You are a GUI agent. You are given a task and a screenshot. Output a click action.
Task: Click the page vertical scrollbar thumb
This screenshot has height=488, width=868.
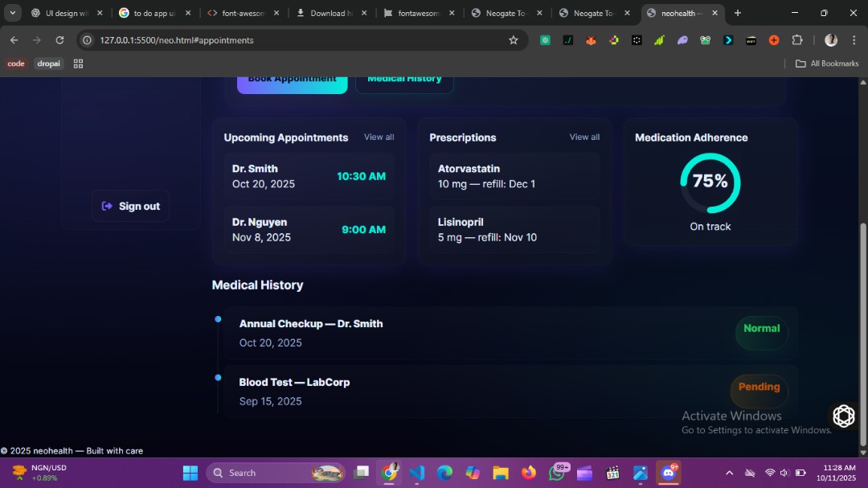coord(863,334)
